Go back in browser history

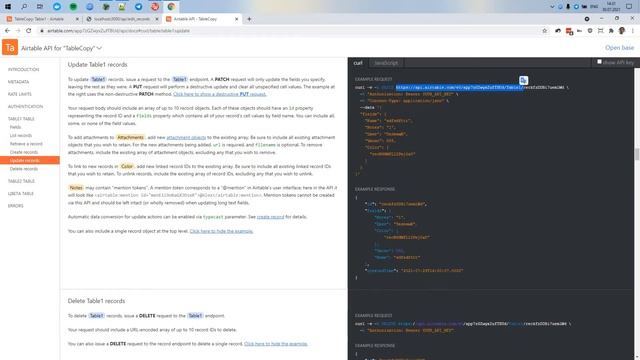[x=7, y=31]
